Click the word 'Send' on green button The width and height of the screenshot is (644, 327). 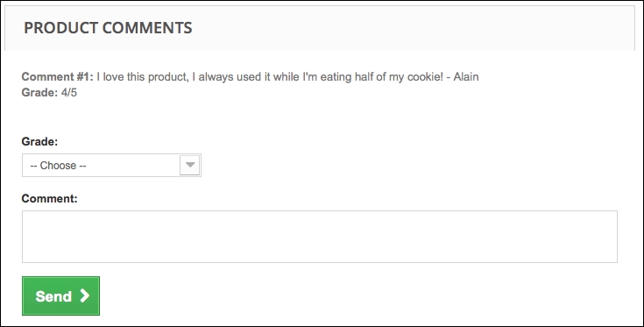point(53,296)
